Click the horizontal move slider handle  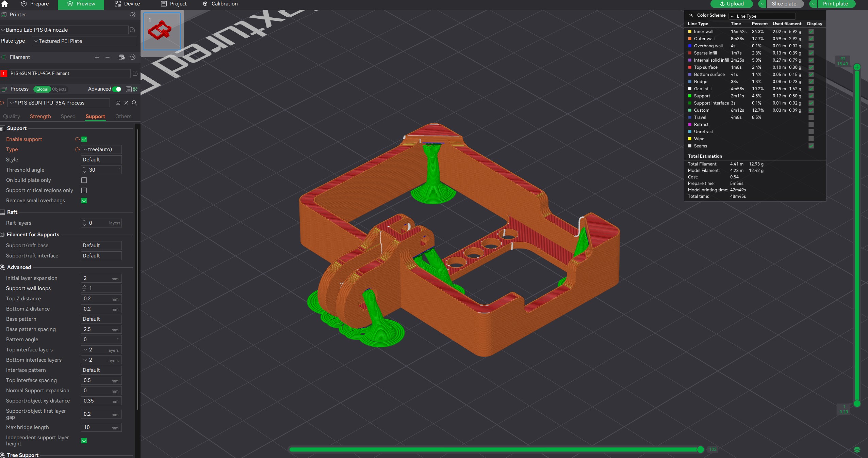[x=701, y=449]
